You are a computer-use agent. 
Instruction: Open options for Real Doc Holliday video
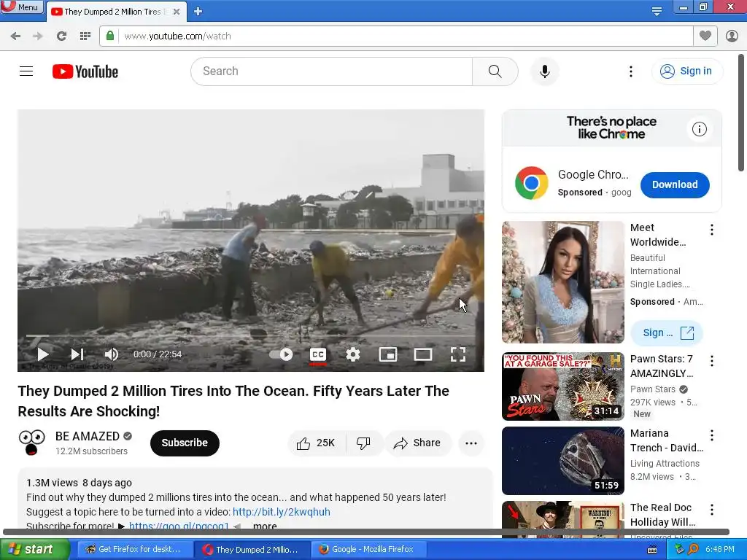pos(712,510)
